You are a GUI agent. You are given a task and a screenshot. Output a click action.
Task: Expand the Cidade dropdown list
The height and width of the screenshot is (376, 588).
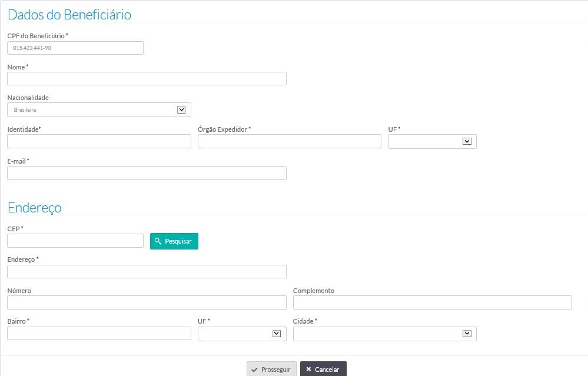(x=384, y=334)
